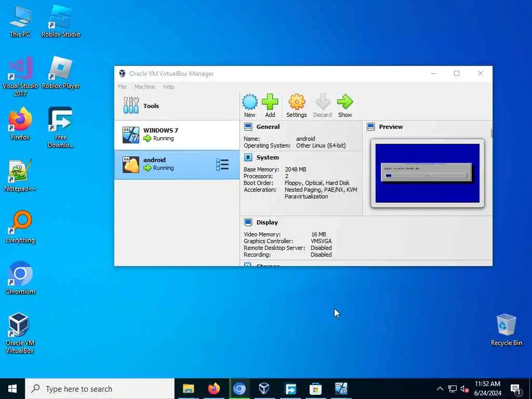The width and height of the screenshot is (532, 399).
Task: Open Oracle VM VirtualBox desktop shortcut
Action: (x=20, y=333)
